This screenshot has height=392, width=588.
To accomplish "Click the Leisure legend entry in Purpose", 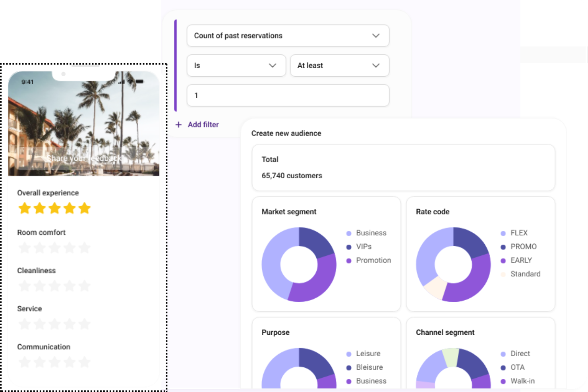I will click(x=363, y=354).
